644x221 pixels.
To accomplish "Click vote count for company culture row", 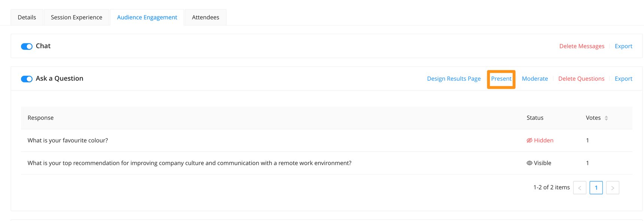I will click(x=587, y=163).
